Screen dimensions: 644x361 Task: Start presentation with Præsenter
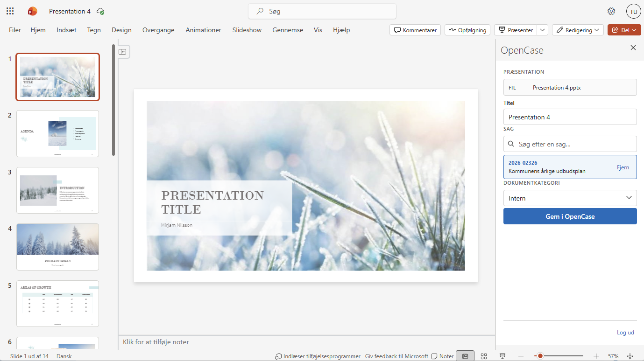[516, 30]
